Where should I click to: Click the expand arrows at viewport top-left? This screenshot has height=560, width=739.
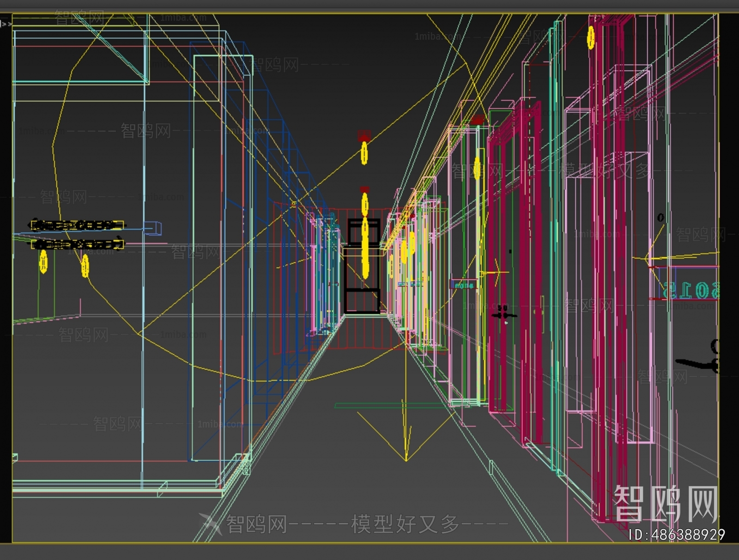[x=6, y=24]
